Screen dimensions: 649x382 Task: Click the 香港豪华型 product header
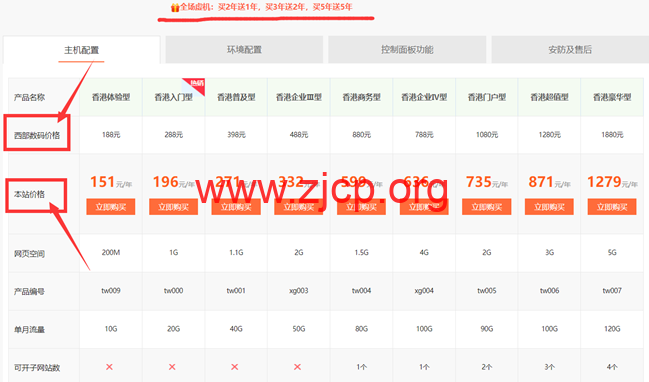pos(612,97)
